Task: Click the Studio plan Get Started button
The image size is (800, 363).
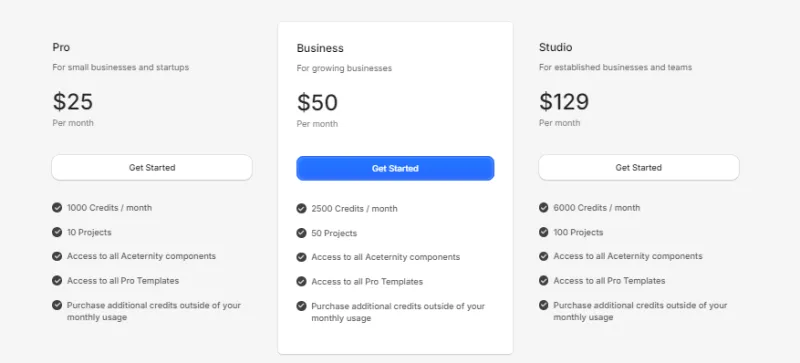Action: pyautogui.click(x=639, y=167)
